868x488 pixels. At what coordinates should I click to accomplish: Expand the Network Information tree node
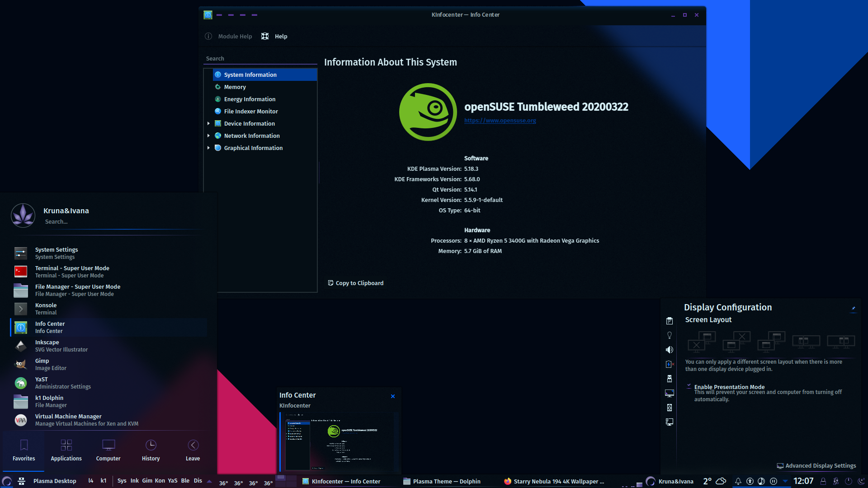[x=208, y=136]
